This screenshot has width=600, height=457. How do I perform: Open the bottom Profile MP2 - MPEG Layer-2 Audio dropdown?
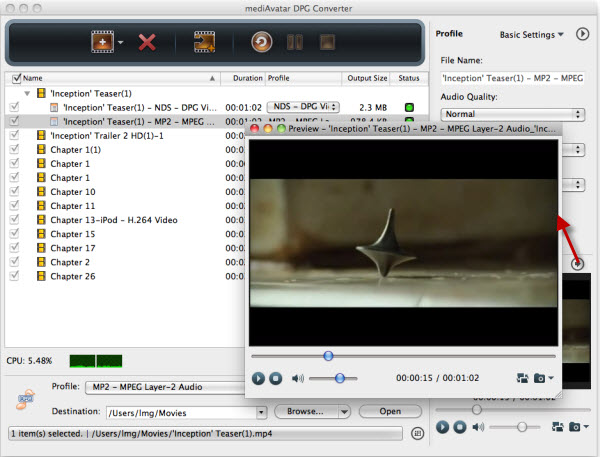pyautogui.click(x=165, y=387)
